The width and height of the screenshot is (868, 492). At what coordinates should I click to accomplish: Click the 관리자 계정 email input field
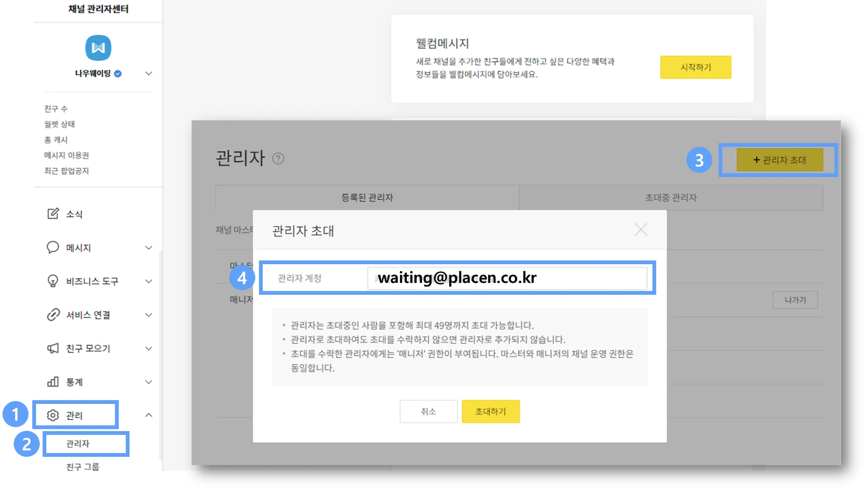[x=506, y=278]
